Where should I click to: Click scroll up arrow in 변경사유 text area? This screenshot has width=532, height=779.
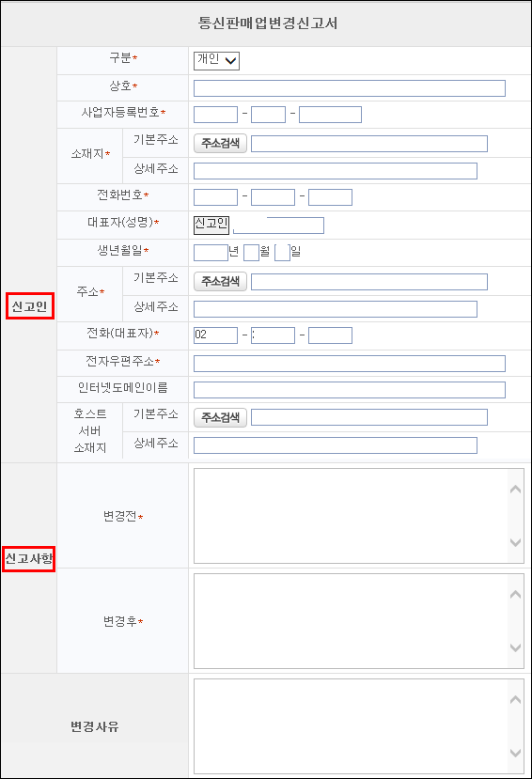click(516, 699)
